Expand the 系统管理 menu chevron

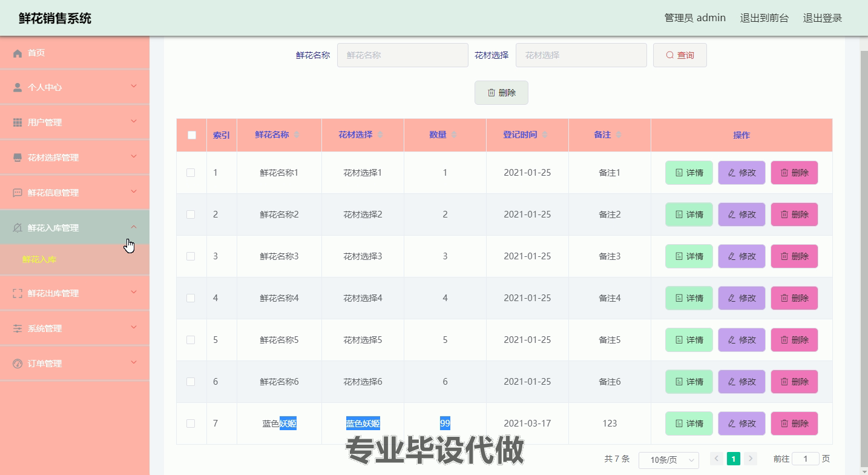point(134,328)
